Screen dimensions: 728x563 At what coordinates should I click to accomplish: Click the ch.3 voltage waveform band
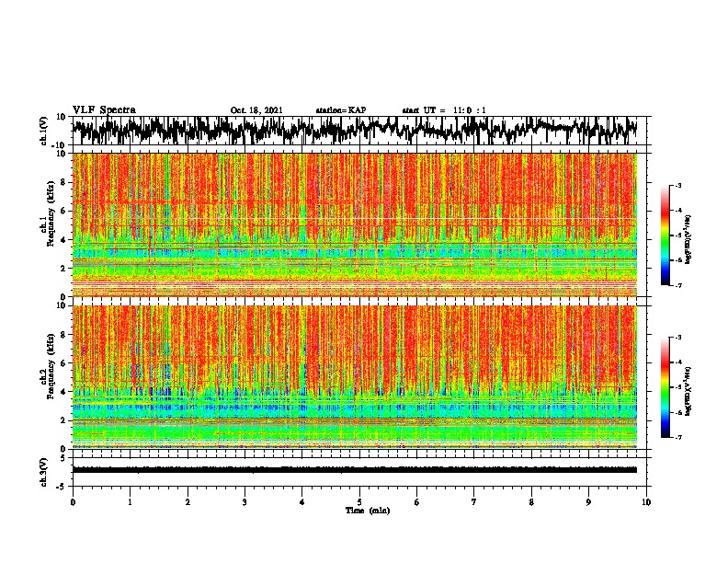355,470
